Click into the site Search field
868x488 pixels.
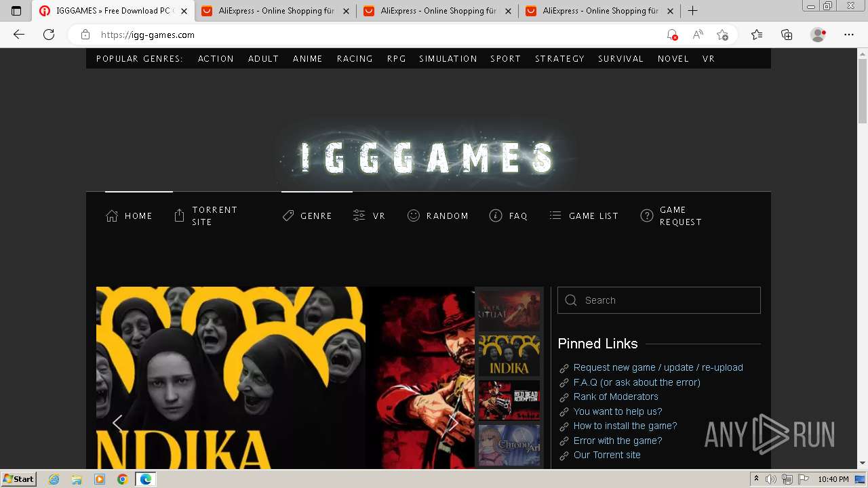click(659, 300)
